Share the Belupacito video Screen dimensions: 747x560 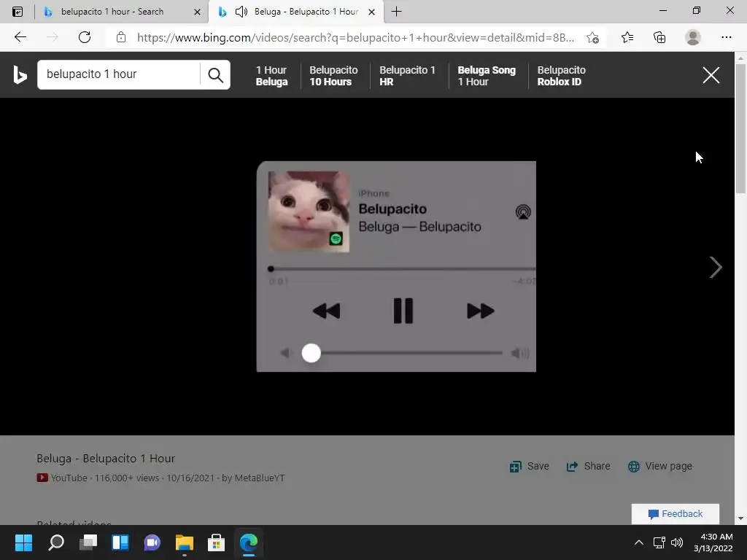(x=588, y=466)
